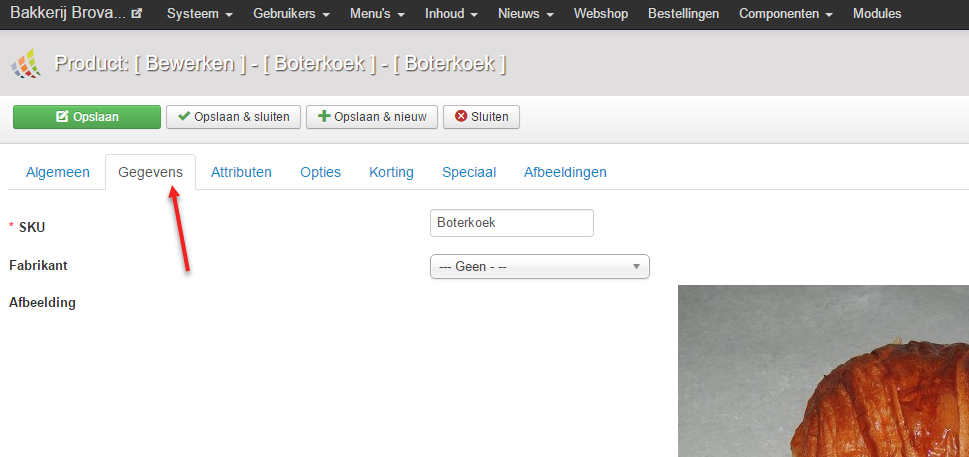Switch to the Attributen tab
Viewport: 969px width, 457px height.
pyautogui.click(x=241, y=172)
